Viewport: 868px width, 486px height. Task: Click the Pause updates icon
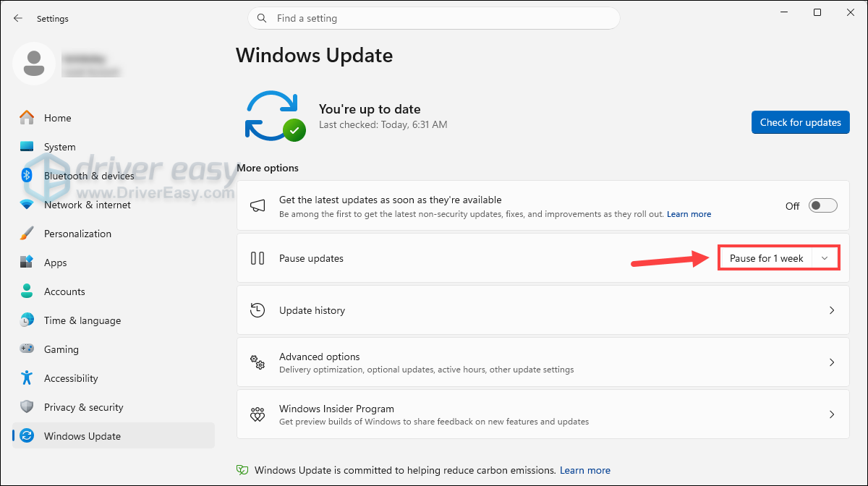258,258
